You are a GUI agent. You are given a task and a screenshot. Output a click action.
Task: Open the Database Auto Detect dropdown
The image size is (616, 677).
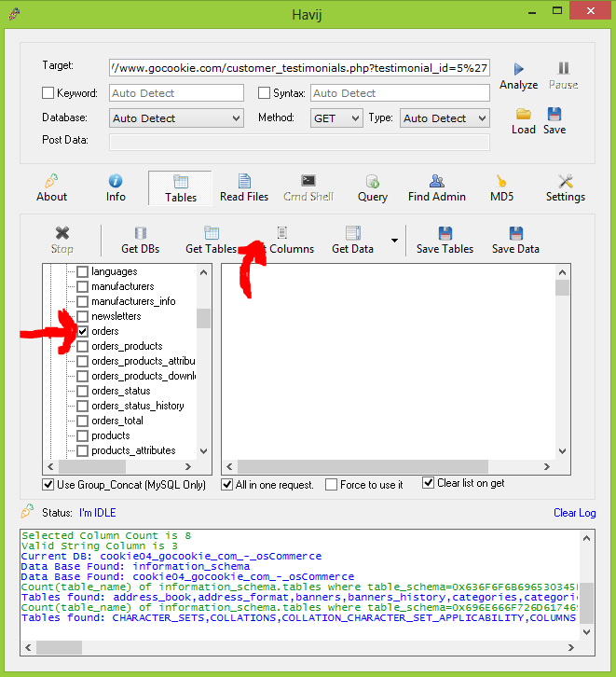tap(176, 118)
